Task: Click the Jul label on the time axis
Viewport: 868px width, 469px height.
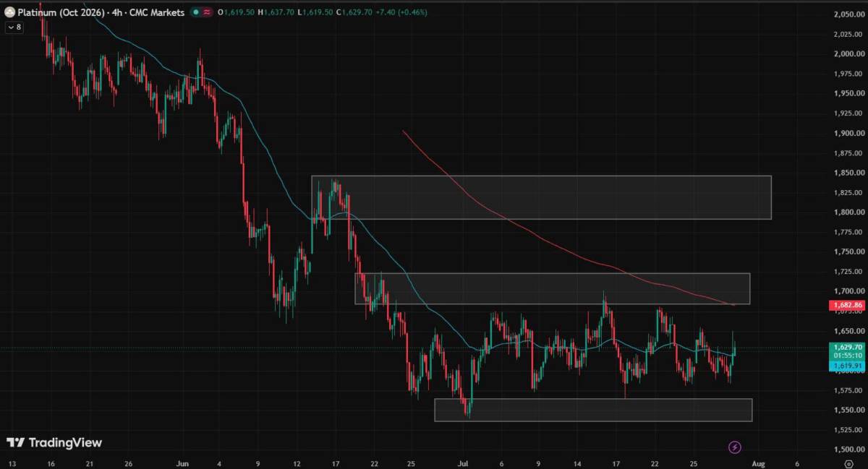Action: pos(461,463)
